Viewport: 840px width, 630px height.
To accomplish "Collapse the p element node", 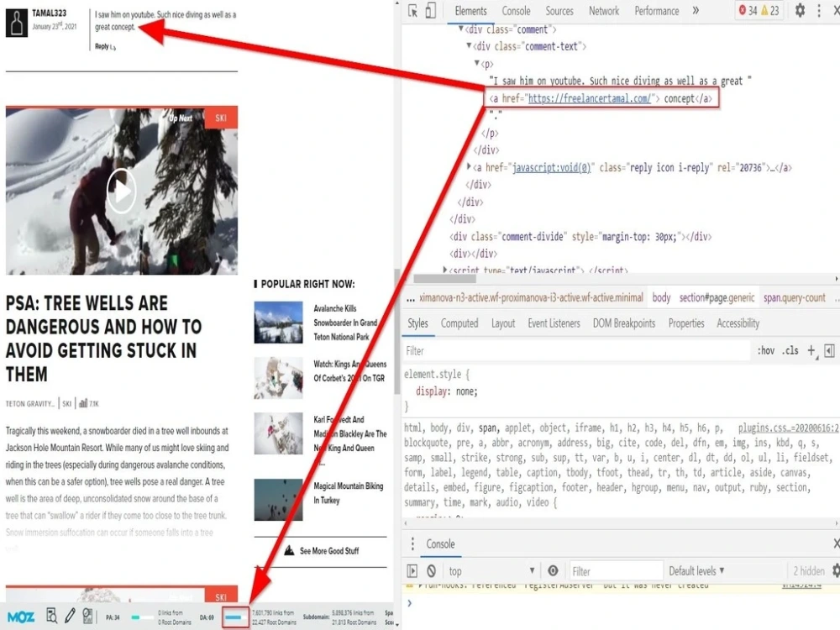I will pos(477,63).
